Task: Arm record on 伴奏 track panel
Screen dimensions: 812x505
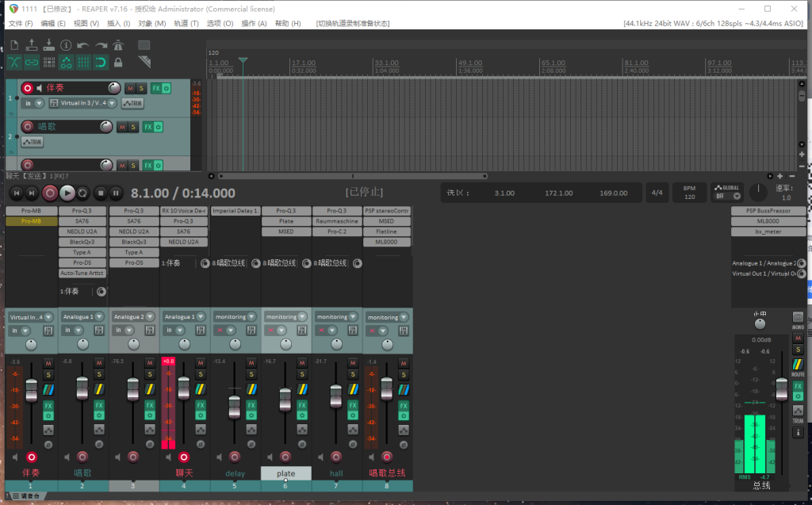Action: coord(28,88)
